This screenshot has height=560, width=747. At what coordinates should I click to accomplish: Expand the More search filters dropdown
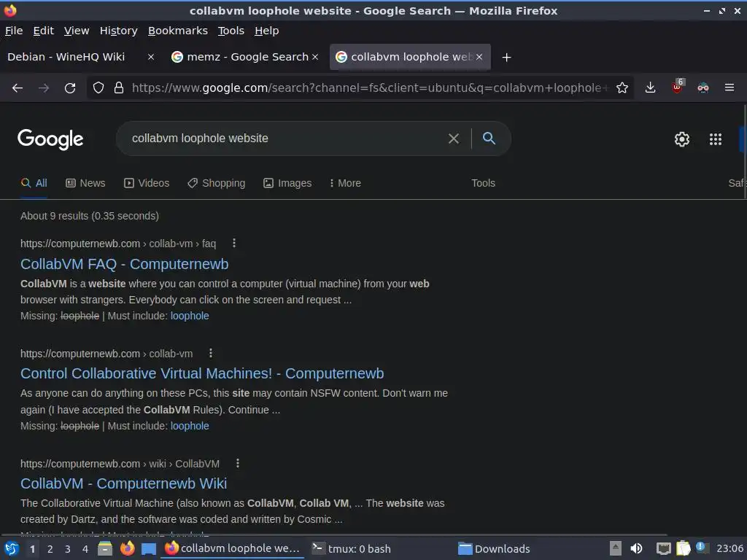345,183
